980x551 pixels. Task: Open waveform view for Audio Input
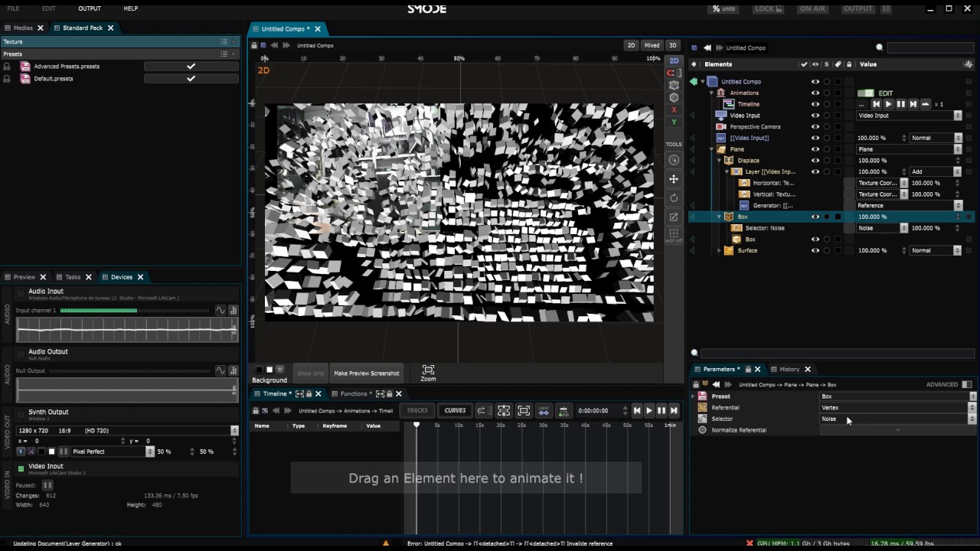tap(220, 310)
